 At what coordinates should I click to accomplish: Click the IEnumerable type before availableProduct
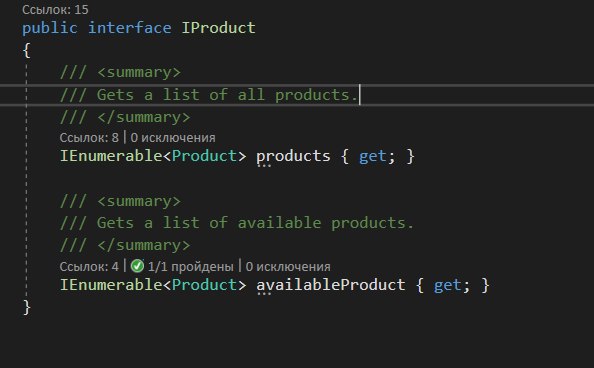(111, 285)
